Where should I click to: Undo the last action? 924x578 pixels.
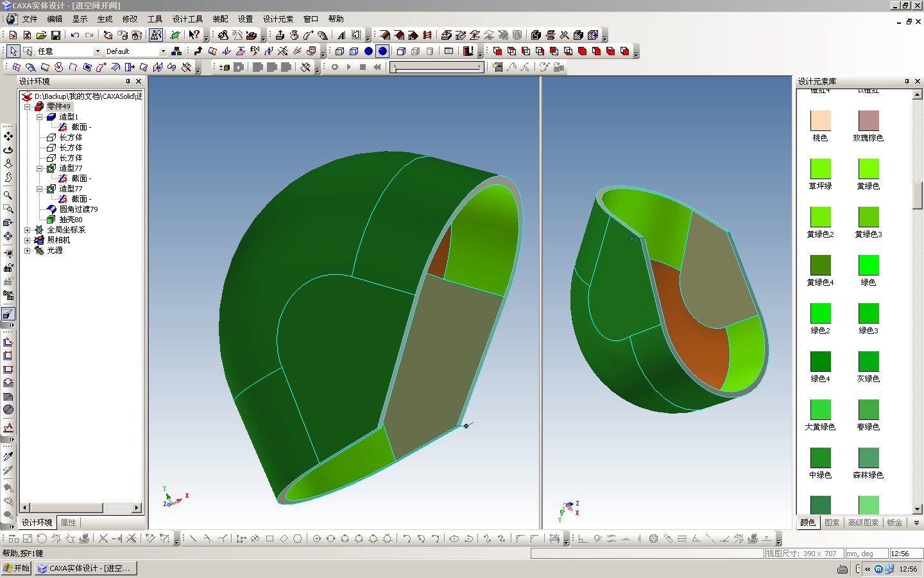click(75, 35)
